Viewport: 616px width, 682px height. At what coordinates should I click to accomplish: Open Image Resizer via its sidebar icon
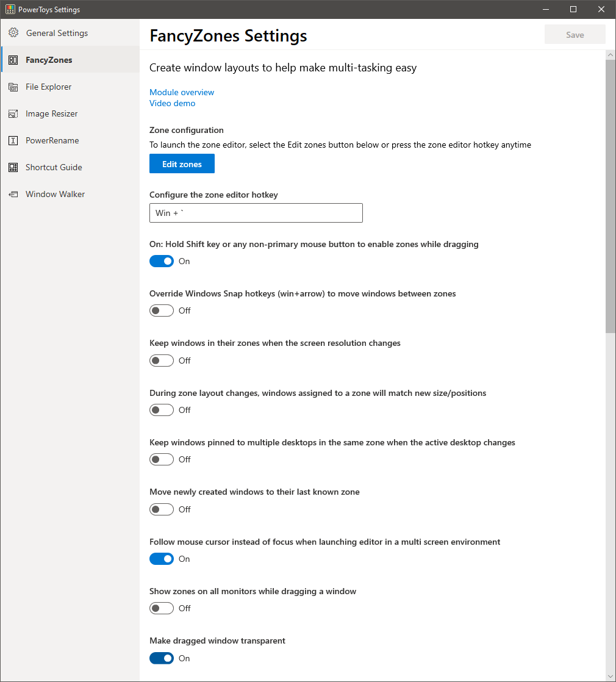(13, 113)
